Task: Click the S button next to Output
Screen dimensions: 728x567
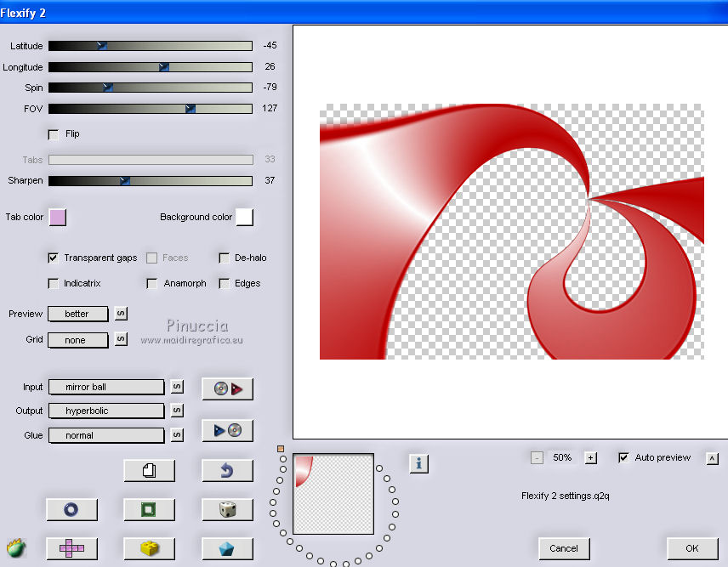Action: [x=177, y=411]
